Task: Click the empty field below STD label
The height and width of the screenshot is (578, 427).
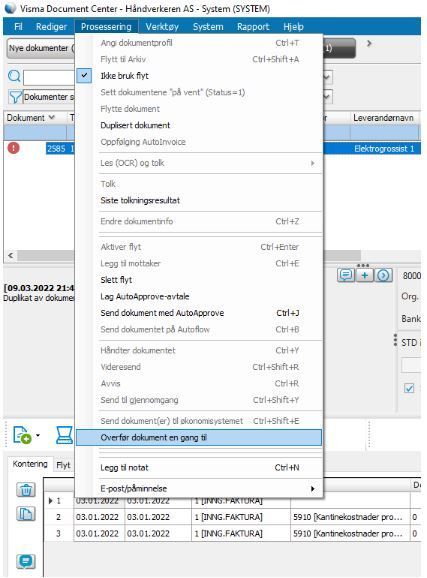Action: [x=411, y=365]
